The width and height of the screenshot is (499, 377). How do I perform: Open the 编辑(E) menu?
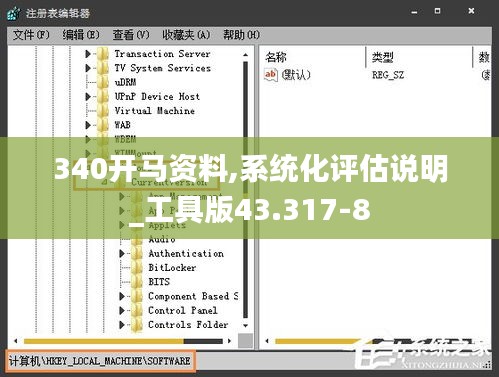81,35
